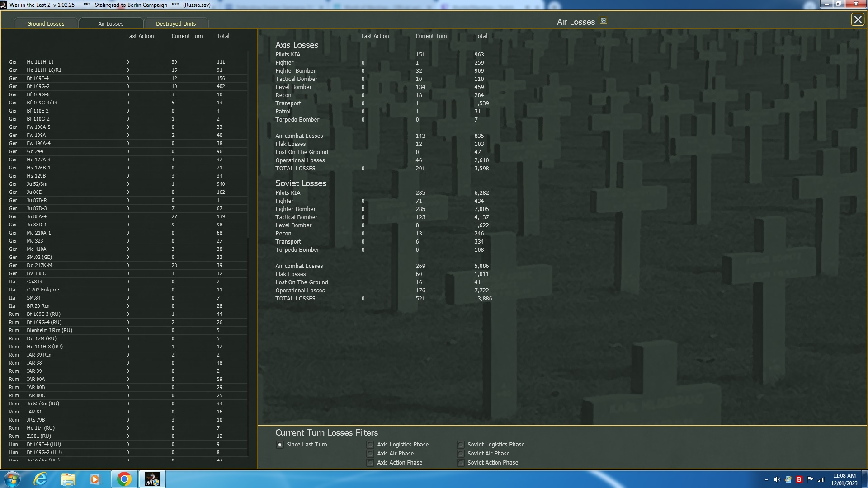Click the War in the East 2 taskbar icon
The image size is (868, 488).
pyautogui.click(x=152, y=479)
